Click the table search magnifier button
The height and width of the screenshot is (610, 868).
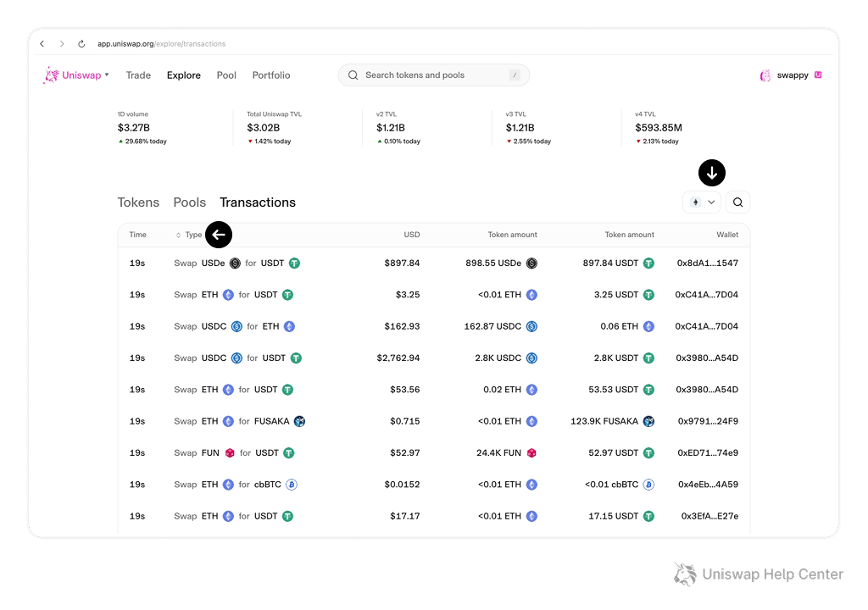pos(738,202)
